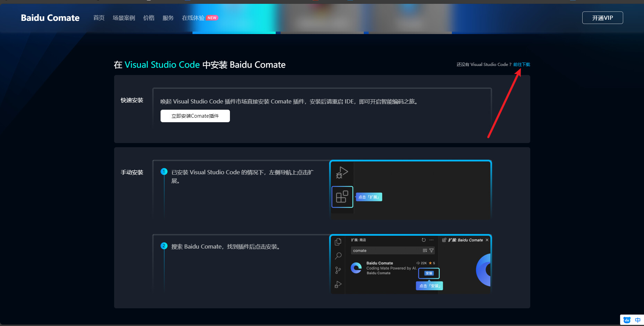Click the 点击「安装」 tooltip label
644x326 pixels.
click(429, 286)
